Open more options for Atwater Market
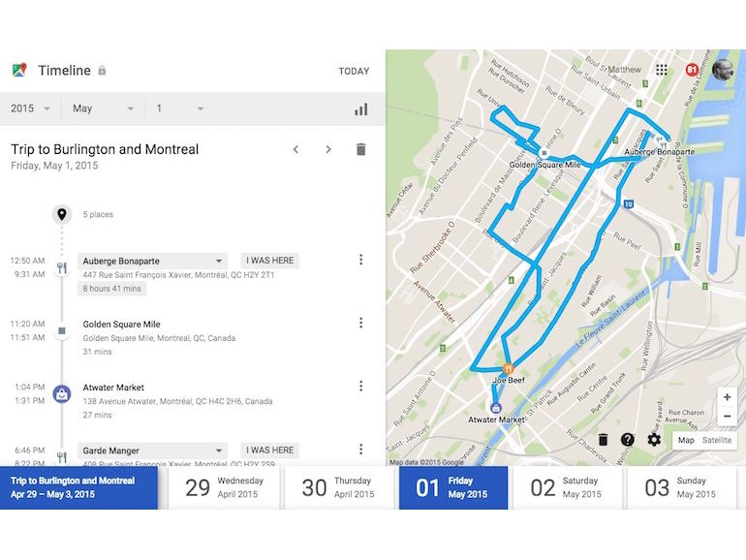The height and width of the screenshot is (560, 746). [360, 386]
